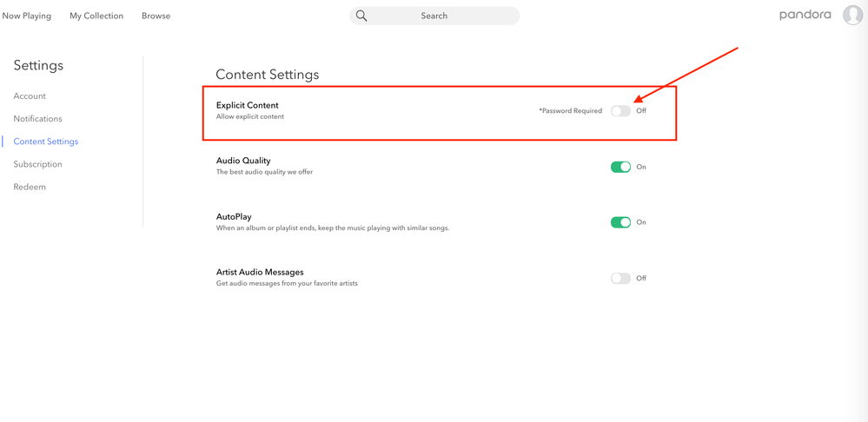868x422 pixels.
Task: Open the user profile avatar
Action: tap(852, 16)
